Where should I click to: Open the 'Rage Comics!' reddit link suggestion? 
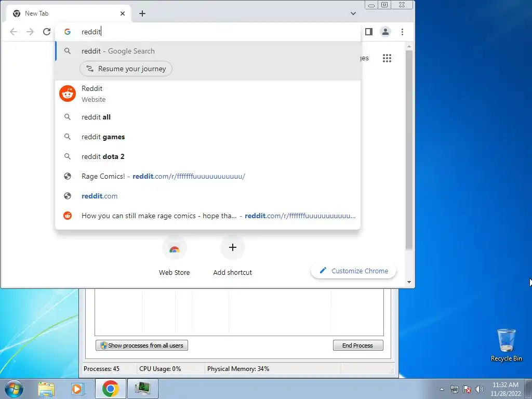208,177
